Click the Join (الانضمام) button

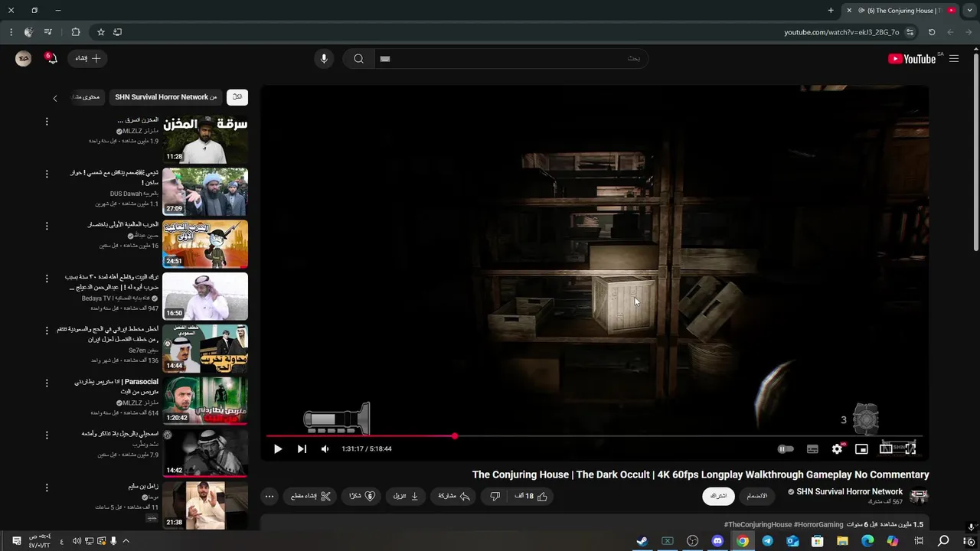[x=756, y=496]
